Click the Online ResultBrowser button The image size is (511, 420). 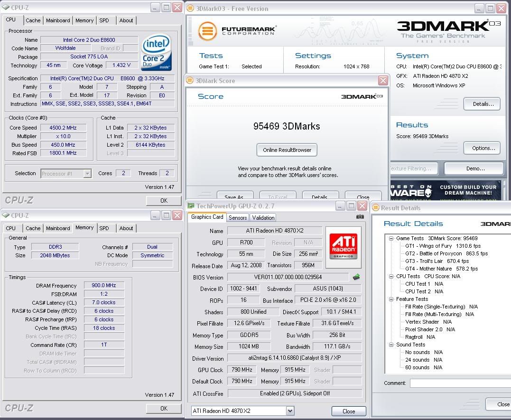tap(287, 150)
